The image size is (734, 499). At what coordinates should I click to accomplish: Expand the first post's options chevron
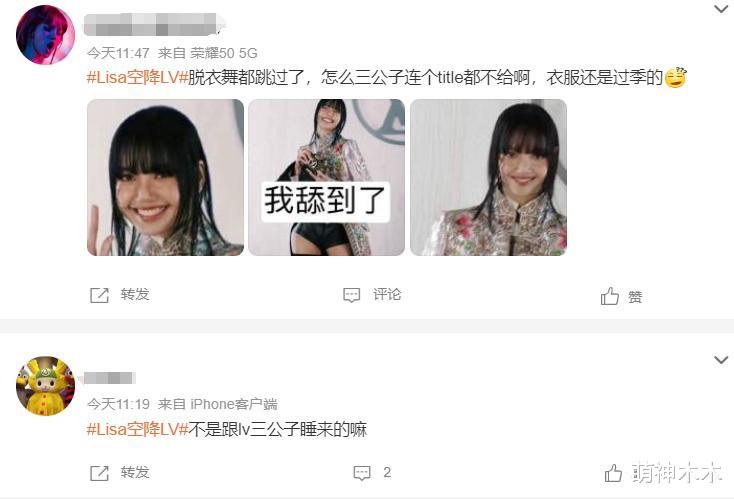click(721, 9)
